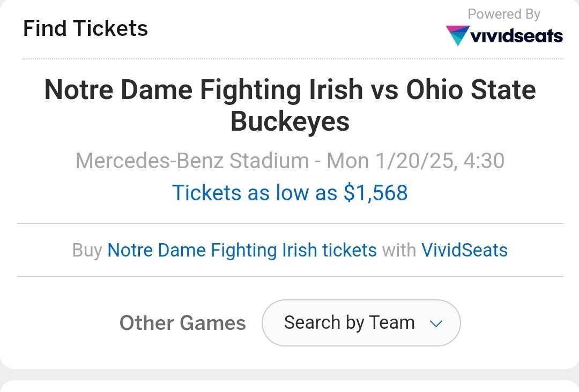Image resolution: width=579 pixels, height=392 pixels.
Task: Click the Search by Team label text
Action: pos(349,323)
